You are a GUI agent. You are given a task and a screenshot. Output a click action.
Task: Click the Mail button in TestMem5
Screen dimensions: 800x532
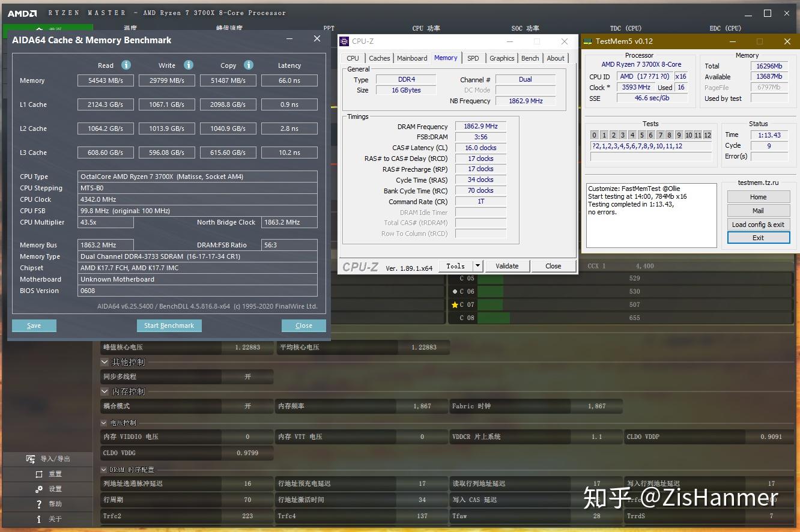click(758, 211)
